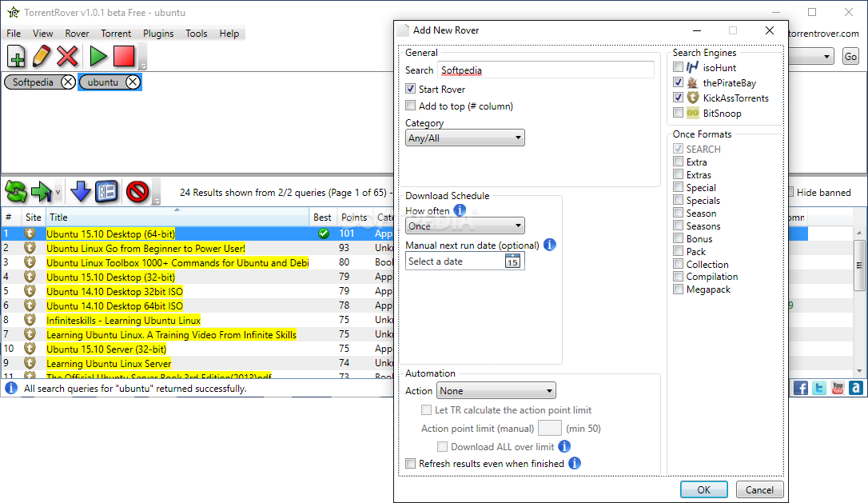868x503 pixels.
Task: Check the Megapack once format
Action: click(678, 289)
